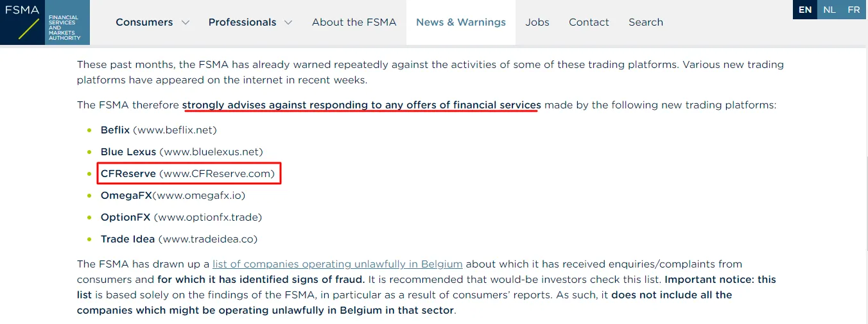Expand the Consumers menu chevron
Viewport: 868px width, 324px height.
tap(186, 22)
